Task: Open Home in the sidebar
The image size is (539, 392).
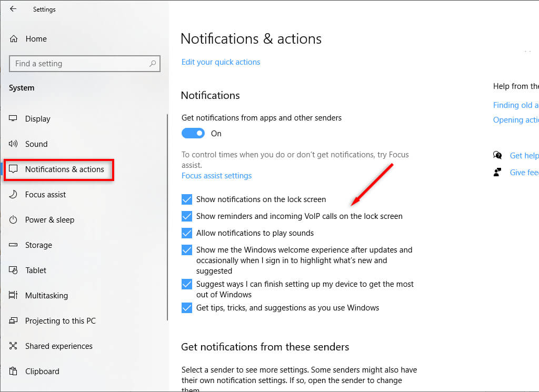Action: coord(36,39)
